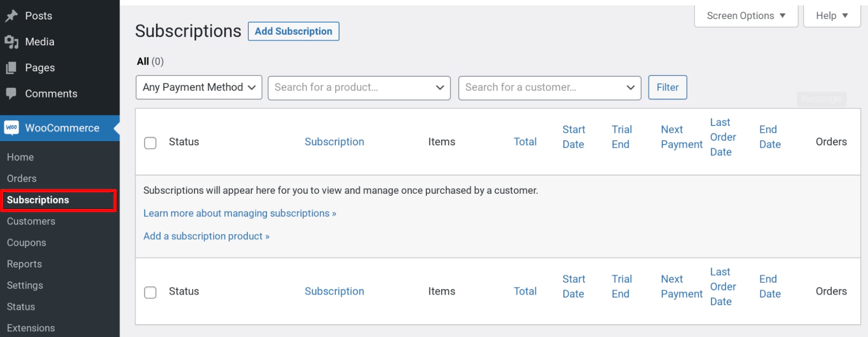Go to the Coupons submenu item
The image size is (868, 337).
coord(26,243)
